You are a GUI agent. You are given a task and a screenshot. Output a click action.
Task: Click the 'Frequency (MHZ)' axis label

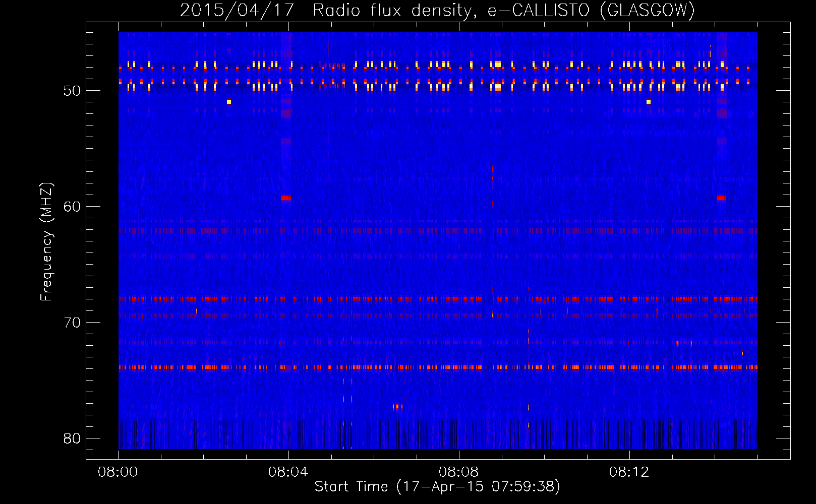click(x=46, y=242)
